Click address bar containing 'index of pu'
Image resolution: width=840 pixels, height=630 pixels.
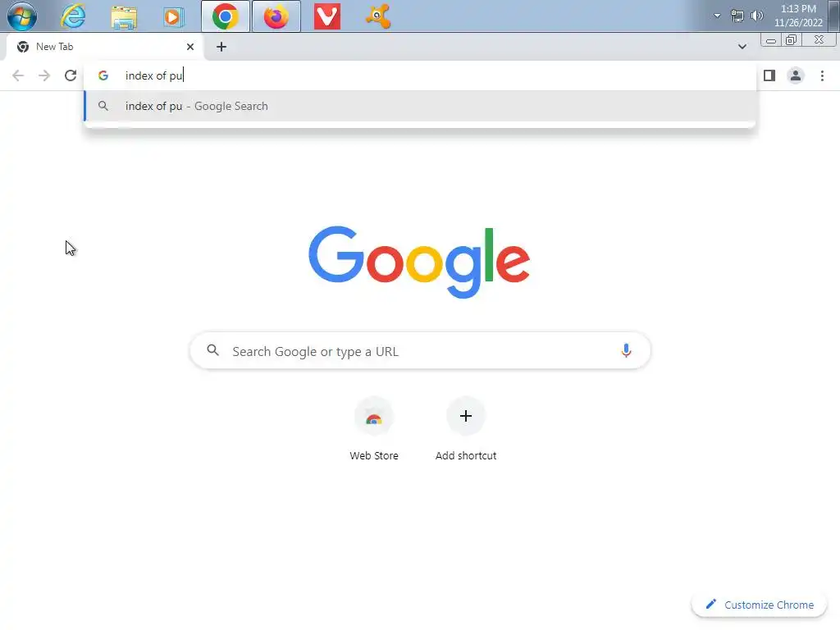pyautogui.click(x=421, y=75)
